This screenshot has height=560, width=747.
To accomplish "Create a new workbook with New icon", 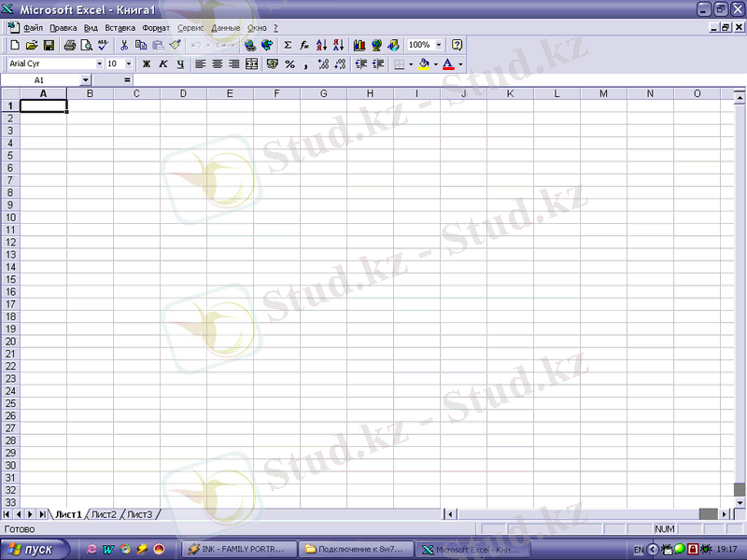I will pyautogui.click(x=15, y=45).
